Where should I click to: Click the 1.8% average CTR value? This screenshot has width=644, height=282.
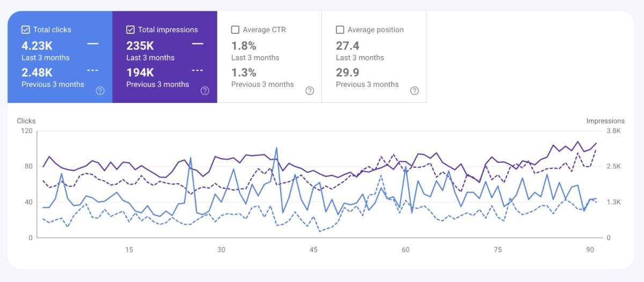coord(244,46)
